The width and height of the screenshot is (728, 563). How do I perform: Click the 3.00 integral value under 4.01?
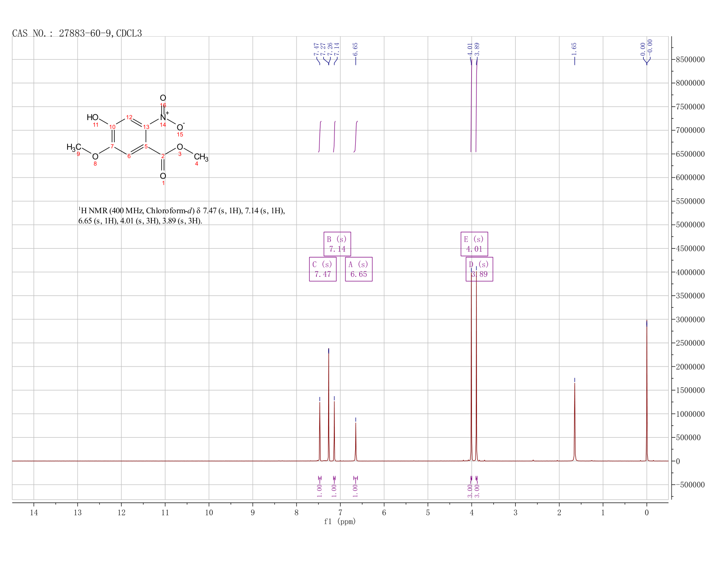[x=470, y=491]
